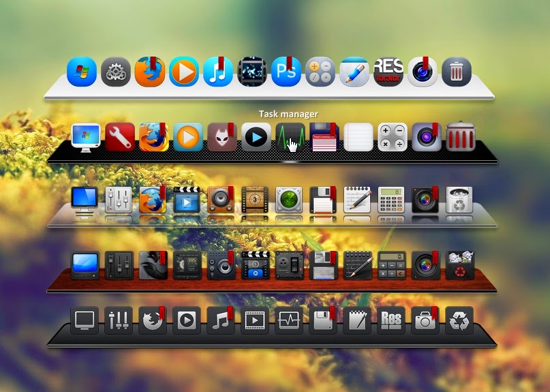
Task: Click the monochrome play button icon
Action: pyautogui.click(x=187, y=320)
